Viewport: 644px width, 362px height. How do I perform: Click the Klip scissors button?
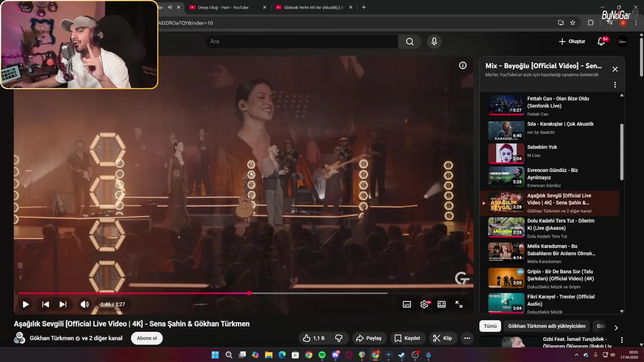click(443, 338)
